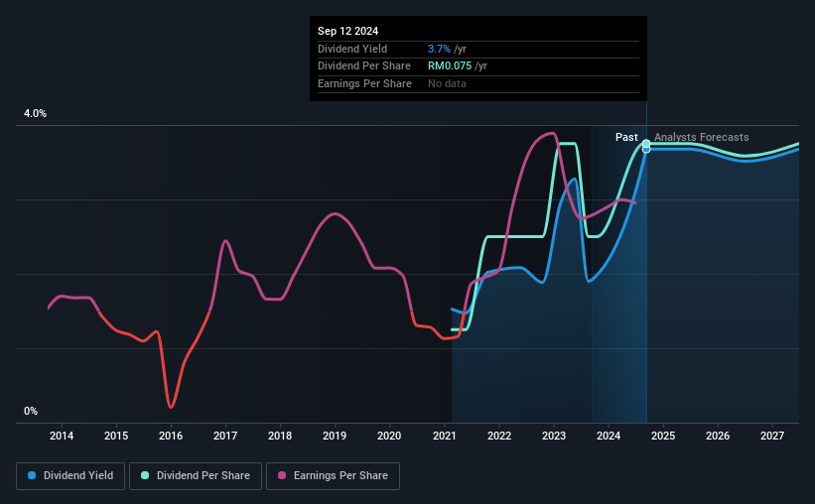Click the Analysts Forecasts label

tap(701, 137)
